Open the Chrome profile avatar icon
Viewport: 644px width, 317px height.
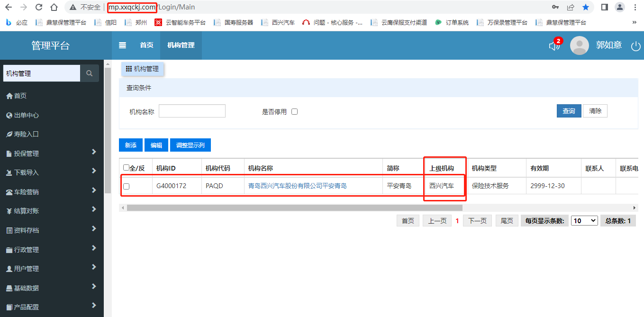(620, 7)
